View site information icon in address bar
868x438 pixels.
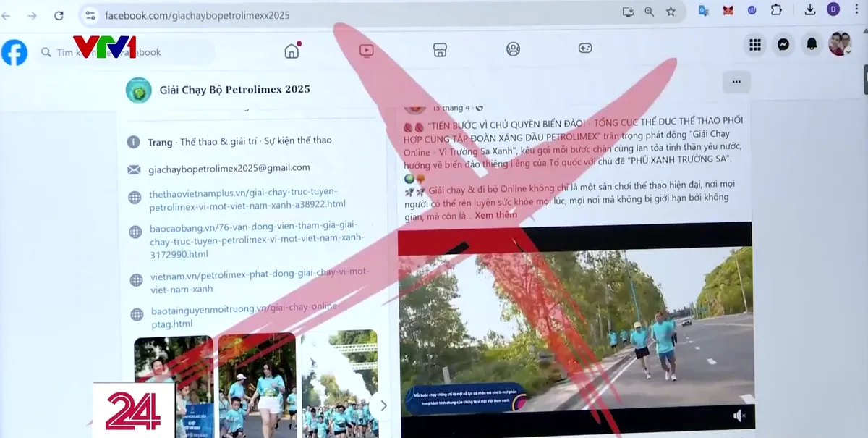pos(90,14)
